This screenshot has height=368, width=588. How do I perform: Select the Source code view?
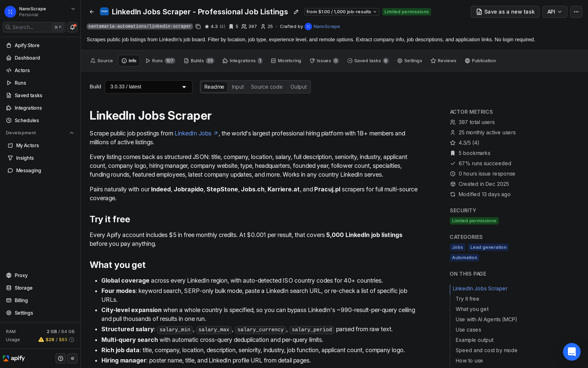267,87
